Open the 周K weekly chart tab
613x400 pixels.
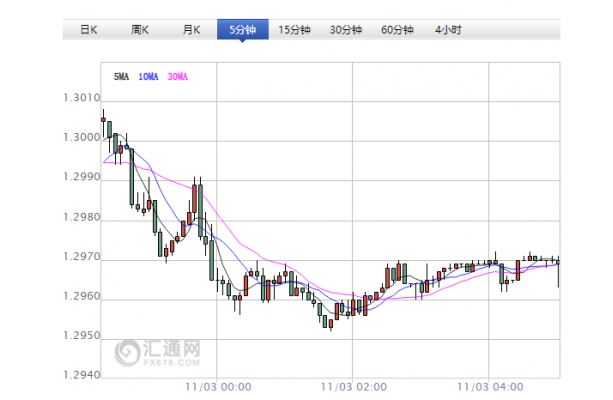[140, 30]
